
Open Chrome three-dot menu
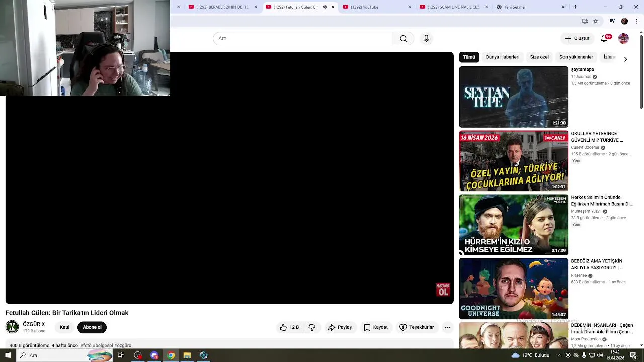click(637, 21)
